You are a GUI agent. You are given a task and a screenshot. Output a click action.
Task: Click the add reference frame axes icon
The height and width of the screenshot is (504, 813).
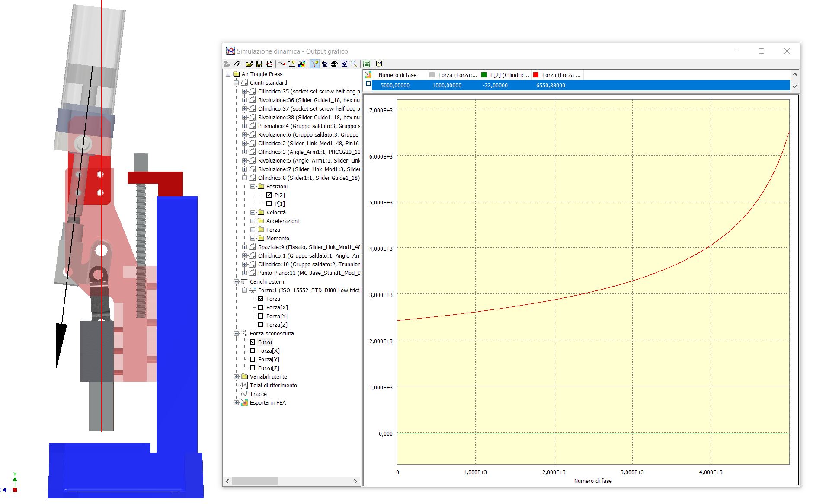point(292,64)
